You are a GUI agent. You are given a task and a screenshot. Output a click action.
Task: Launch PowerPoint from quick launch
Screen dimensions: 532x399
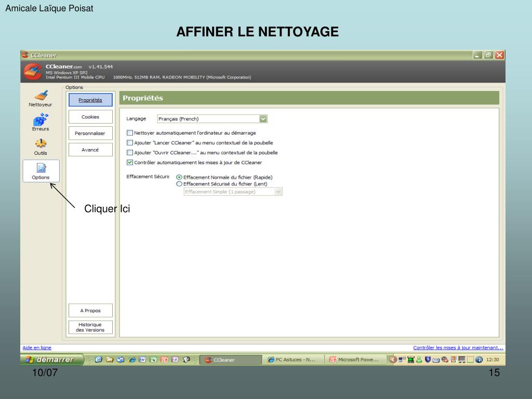[x=164, y=360]
